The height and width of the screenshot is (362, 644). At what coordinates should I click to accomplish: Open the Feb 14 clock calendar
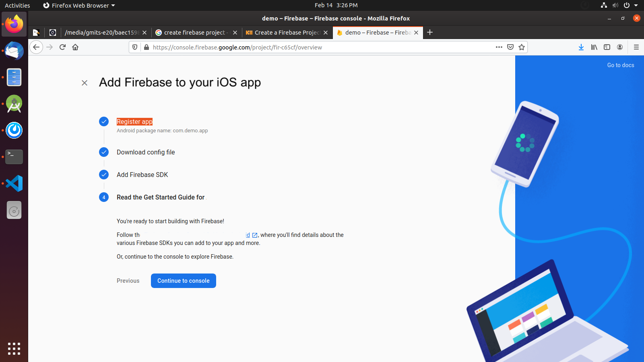336,5
